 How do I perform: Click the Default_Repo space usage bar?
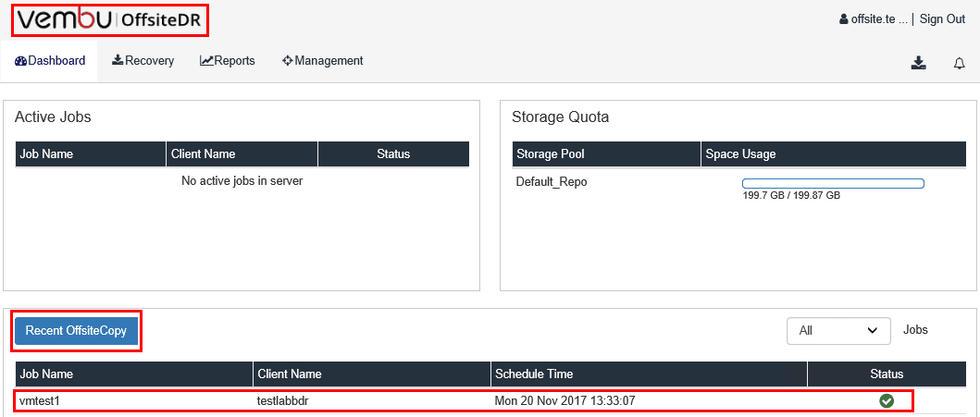(x=833, y=183)
